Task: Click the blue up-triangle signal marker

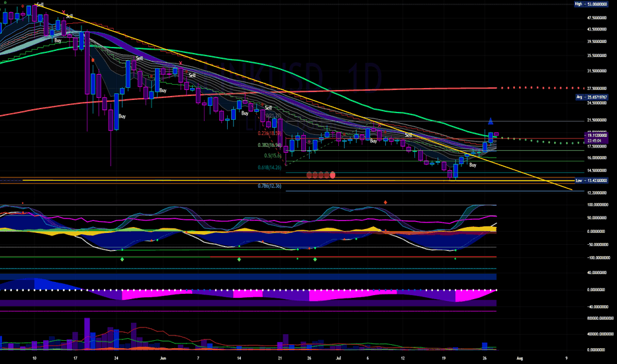Action: point(491,121)
